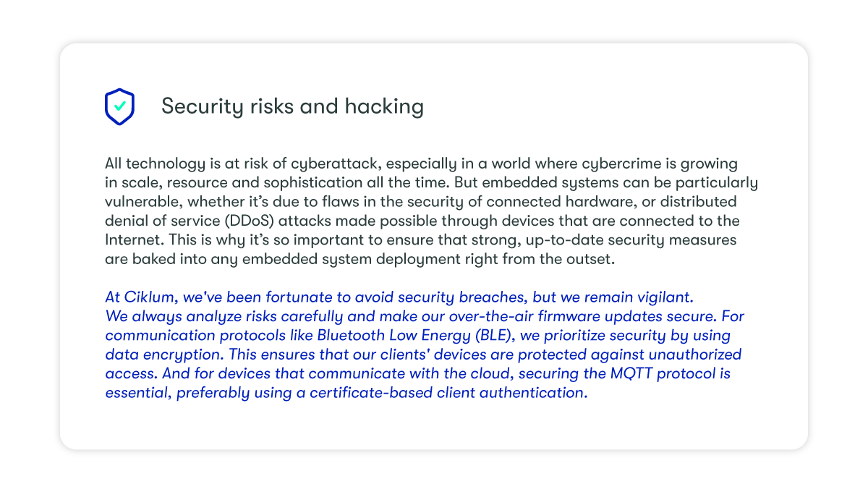Click the shield checkmark icon
Viewport: 868px width, 492px height.
119,106
